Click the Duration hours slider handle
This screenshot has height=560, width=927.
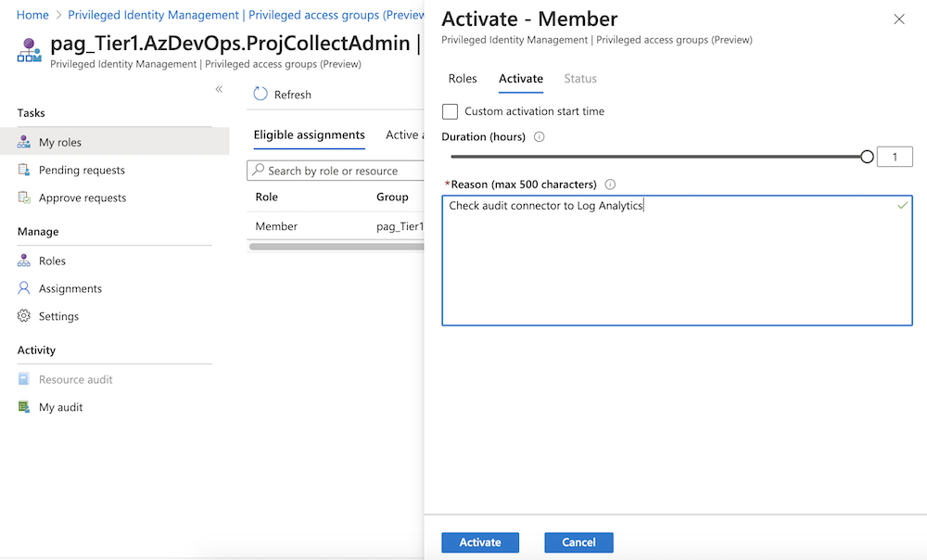867,157
